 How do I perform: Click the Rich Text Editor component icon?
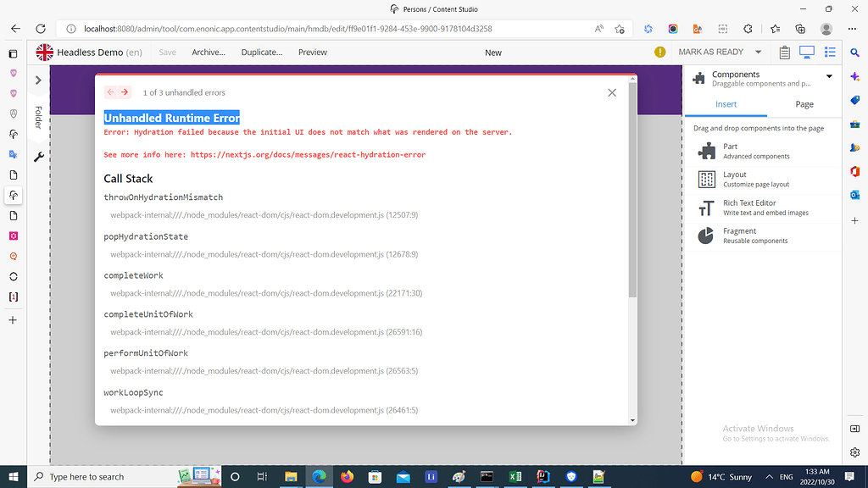pyautogui.click(x=705, y=207)
